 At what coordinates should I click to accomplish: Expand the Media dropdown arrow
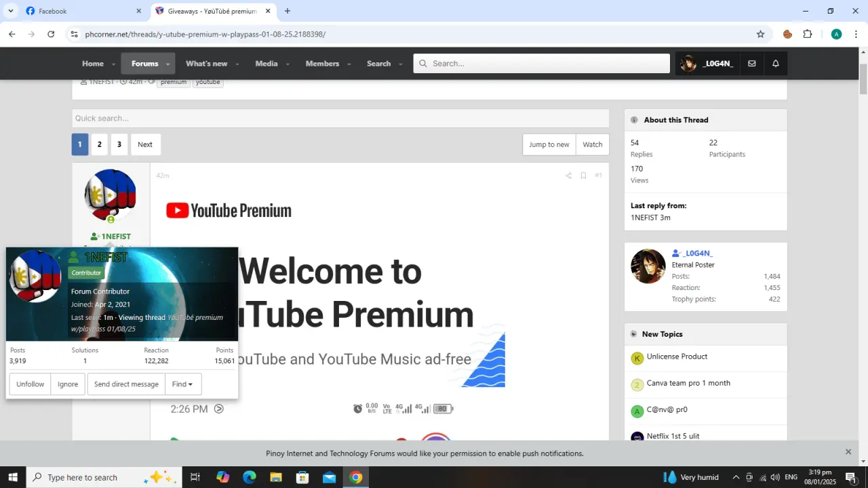click(x=288, y=64)
